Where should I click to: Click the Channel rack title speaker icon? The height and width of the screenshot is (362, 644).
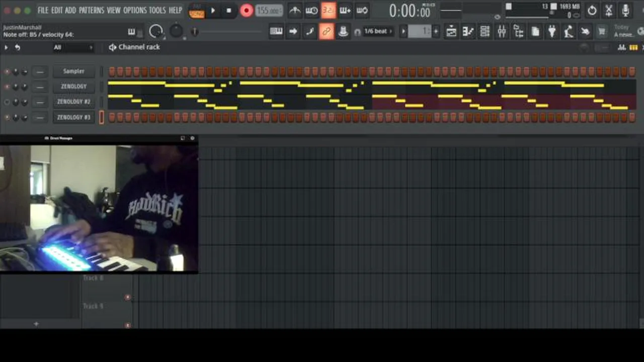[x=113, y=47]
